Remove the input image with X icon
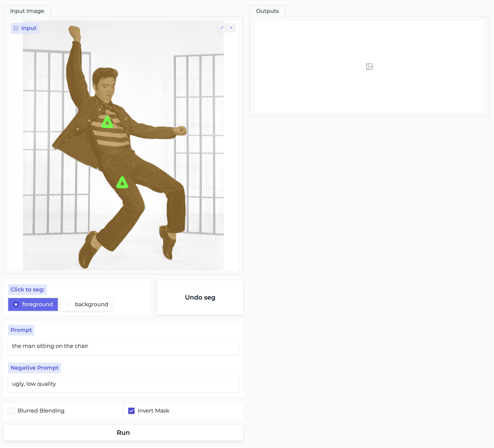Viewport: 494px width, 448px height. click(231, 28)
